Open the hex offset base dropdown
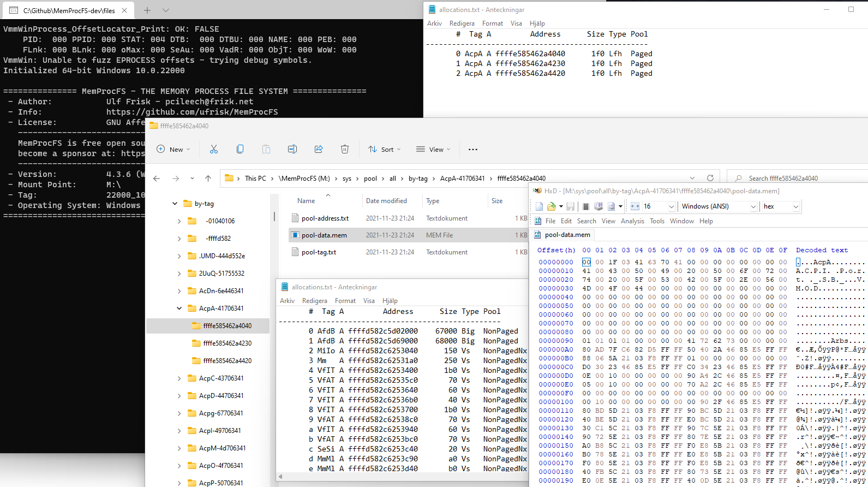The image size is (868, 487). 795,206
